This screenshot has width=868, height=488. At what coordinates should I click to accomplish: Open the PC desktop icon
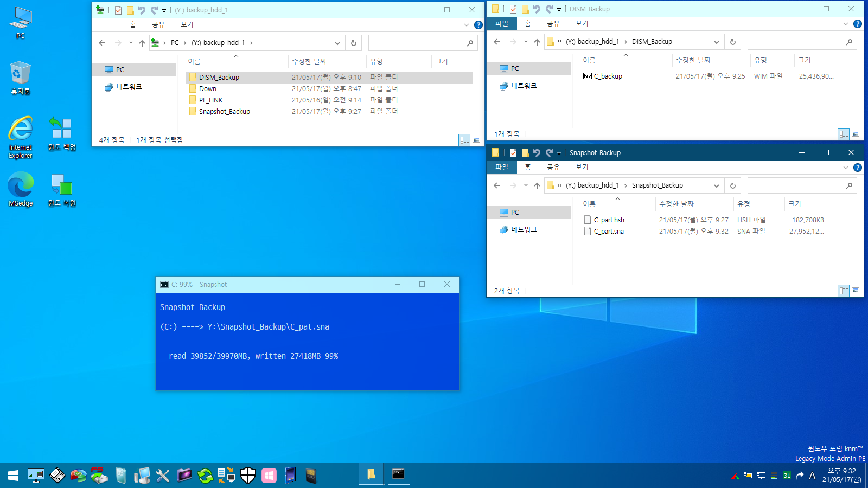click(21, 23)
